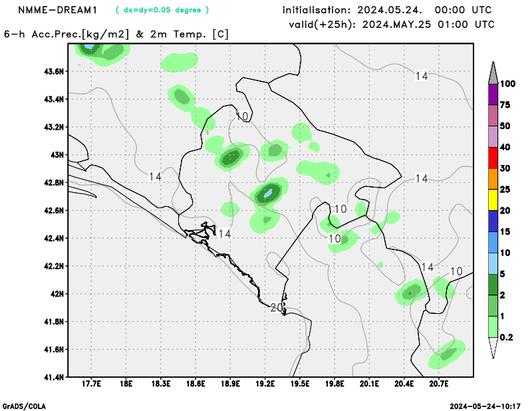Click the purple 75-100 legend color band
This screenshot has height=411, width=532.
pos(493,94)
